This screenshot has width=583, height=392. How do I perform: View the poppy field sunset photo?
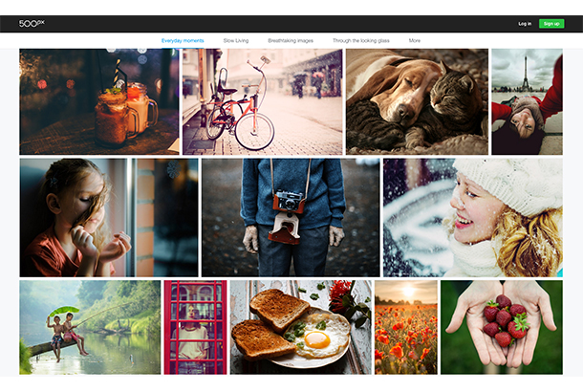(x=405, y=327)
